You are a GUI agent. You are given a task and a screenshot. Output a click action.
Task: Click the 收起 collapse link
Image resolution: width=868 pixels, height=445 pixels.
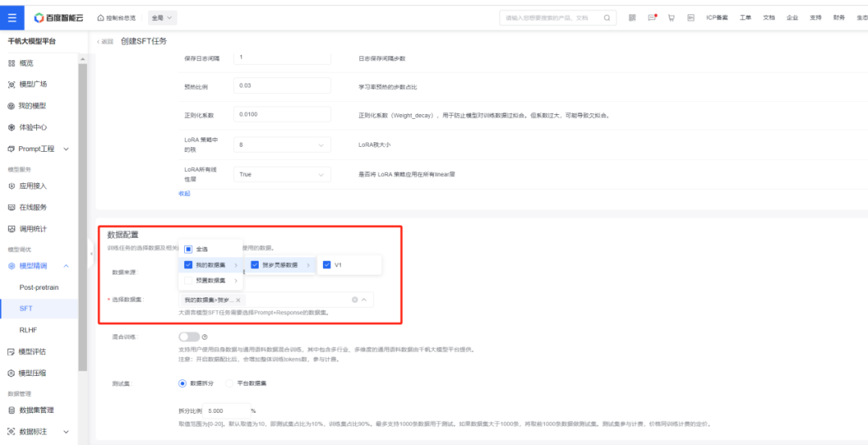click(184, 194)
